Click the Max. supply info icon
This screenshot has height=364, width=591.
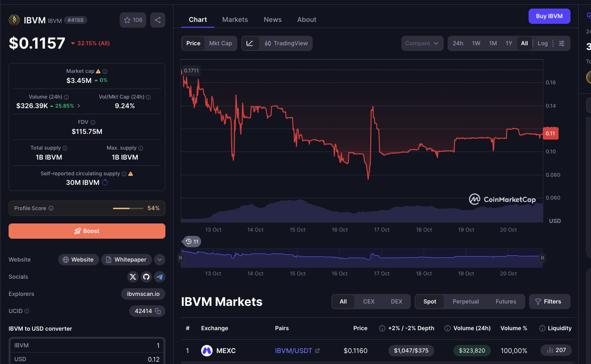tap(141, 148)
